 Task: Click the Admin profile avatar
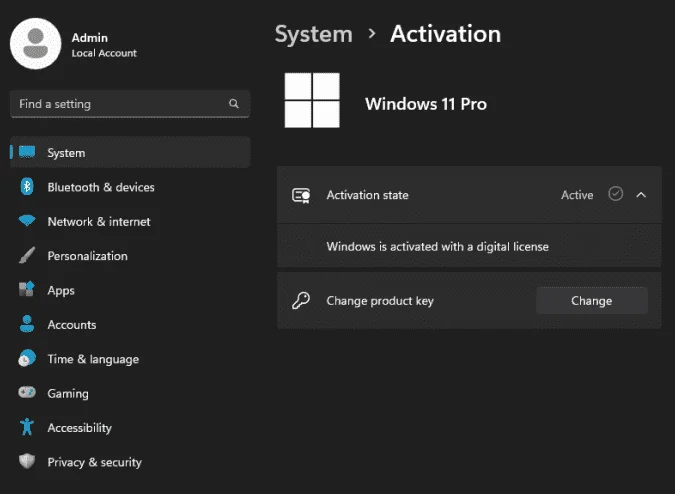point(36,43)
